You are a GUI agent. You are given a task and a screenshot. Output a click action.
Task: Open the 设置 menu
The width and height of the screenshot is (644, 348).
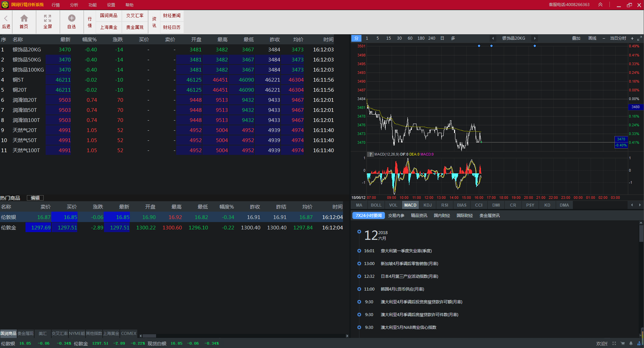tap(111, 5)
